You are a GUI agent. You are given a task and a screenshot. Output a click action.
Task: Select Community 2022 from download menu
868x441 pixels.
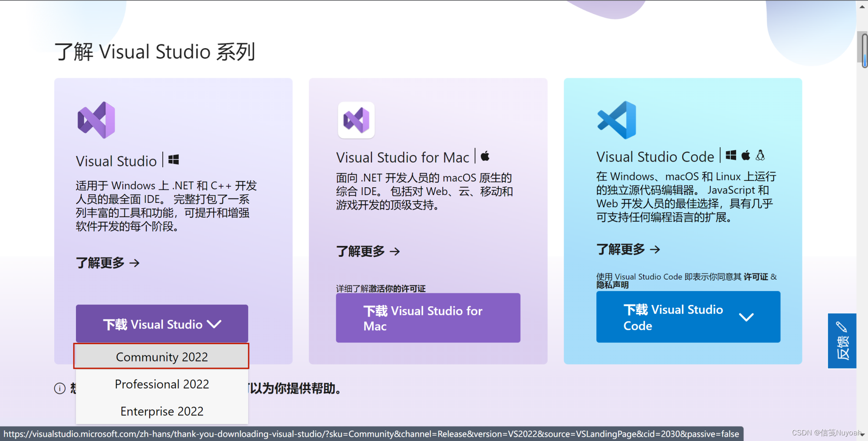click(161, 357)
